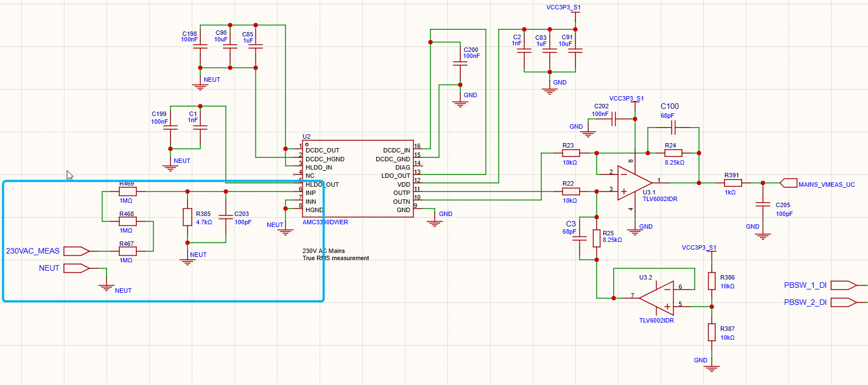Select the TLV6002IDR label under U3.2
Viewport: 868px width, 385px height.
pos(656,320)
